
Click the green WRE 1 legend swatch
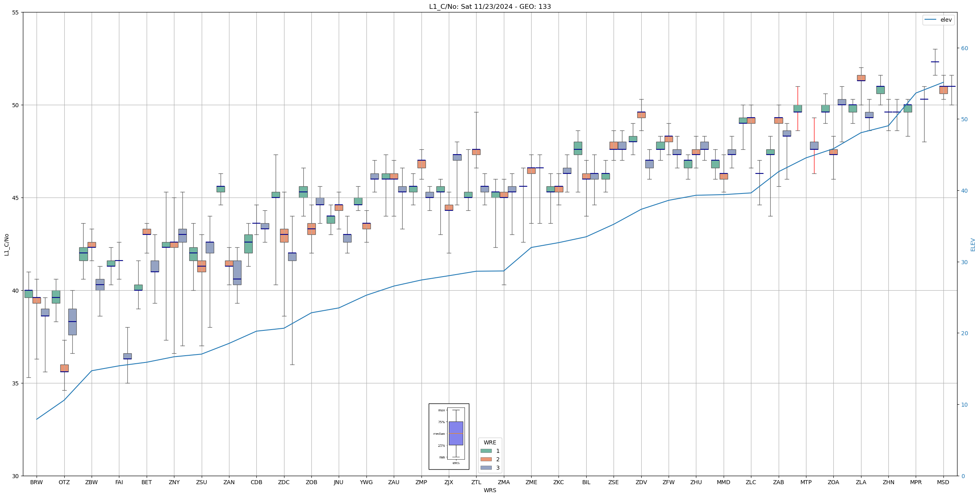486,451
